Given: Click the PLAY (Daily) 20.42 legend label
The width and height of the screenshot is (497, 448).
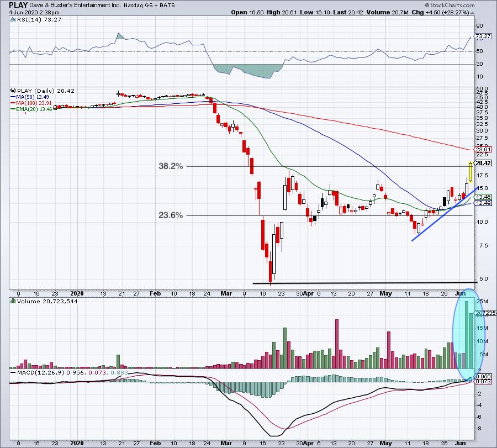Looking at the screenshot, I should click(46, 91).
